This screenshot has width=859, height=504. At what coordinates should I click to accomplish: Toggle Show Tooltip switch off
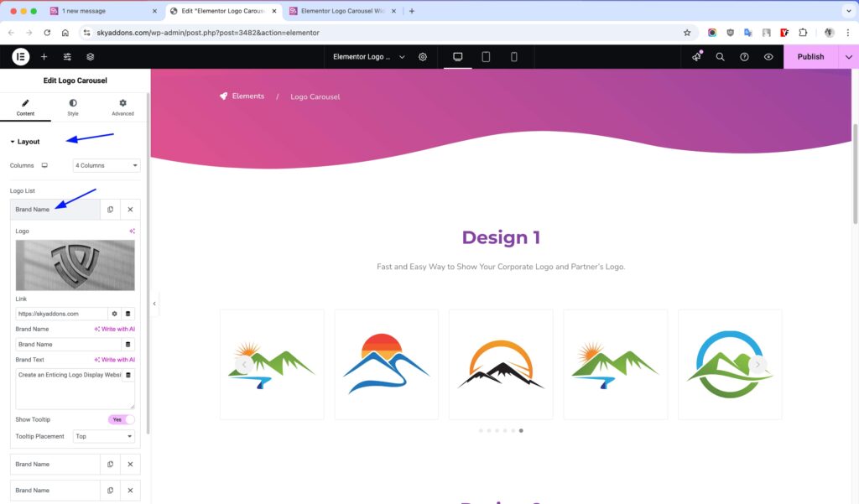click(x=121, y=419)
